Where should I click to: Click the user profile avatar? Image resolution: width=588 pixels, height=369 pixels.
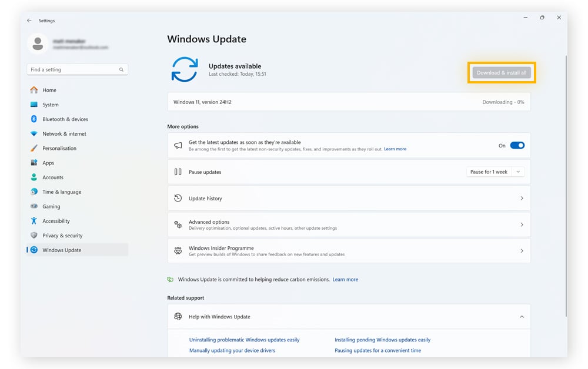pos(37,43)
